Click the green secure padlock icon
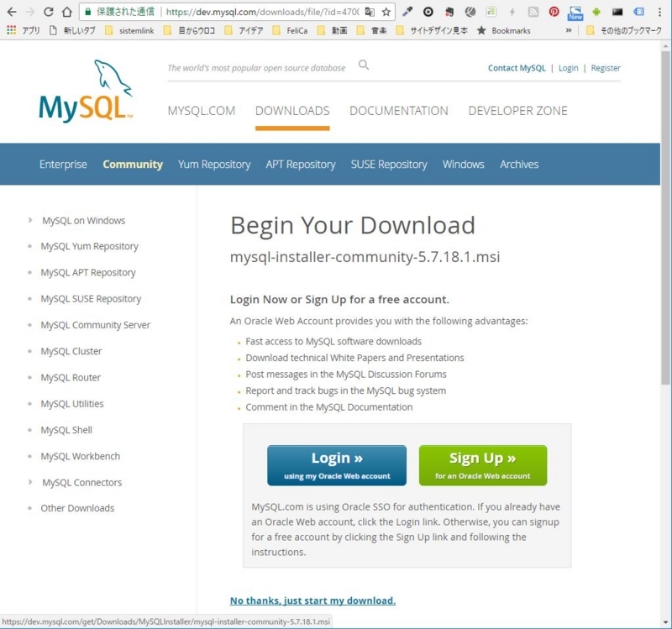This screenshot has height=629, width=672. (x=88, y=12)
